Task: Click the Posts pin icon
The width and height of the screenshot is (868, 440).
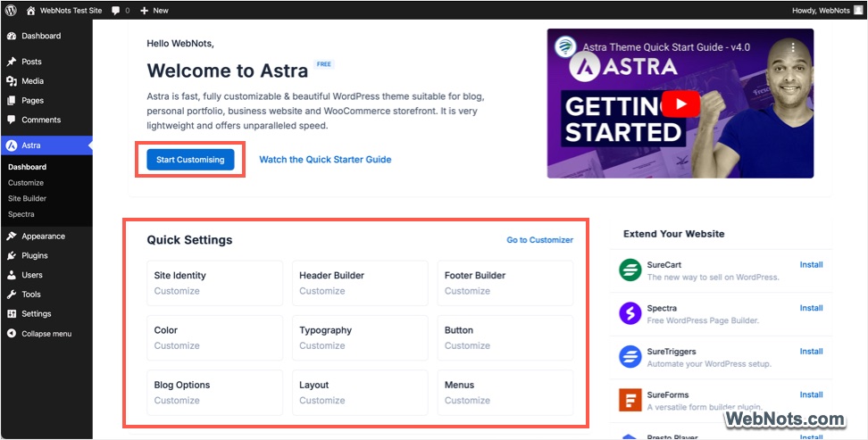Action: tap(12, 62)
